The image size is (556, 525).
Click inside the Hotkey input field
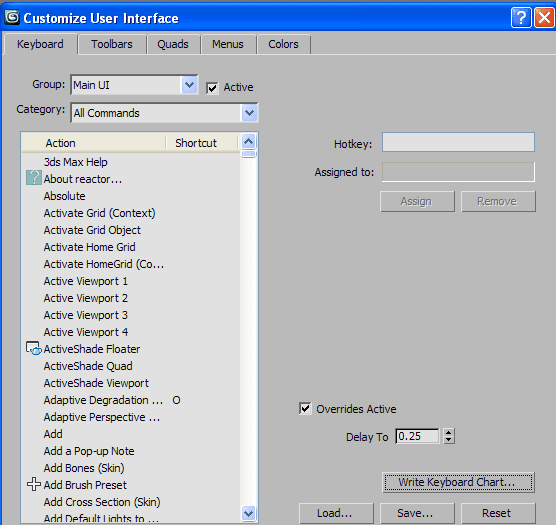tap(458, 142)
